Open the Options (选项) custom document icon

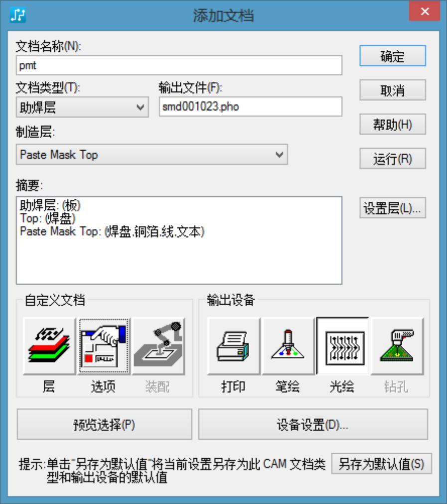coord(104,346)
